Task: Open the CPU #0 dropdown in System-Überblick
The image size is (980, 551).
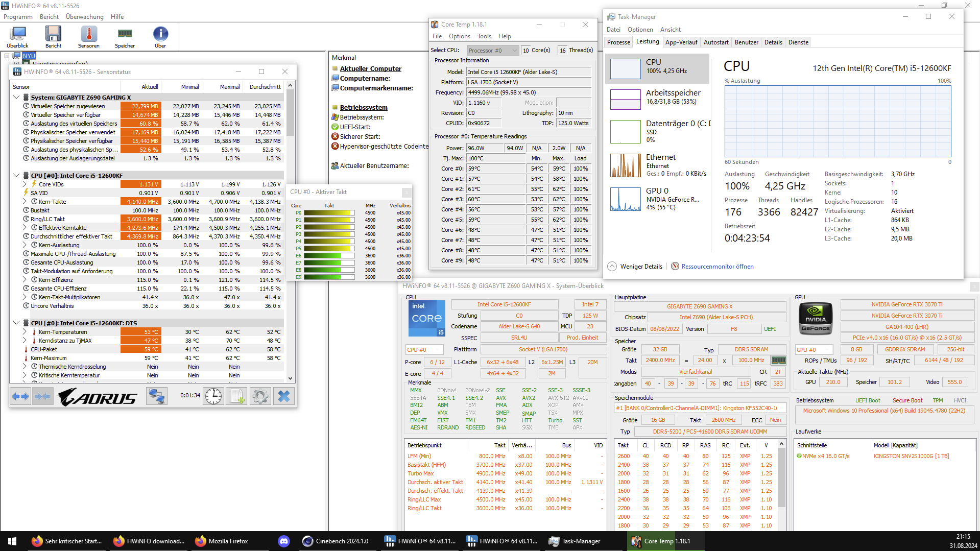Action: click(424, 350)
